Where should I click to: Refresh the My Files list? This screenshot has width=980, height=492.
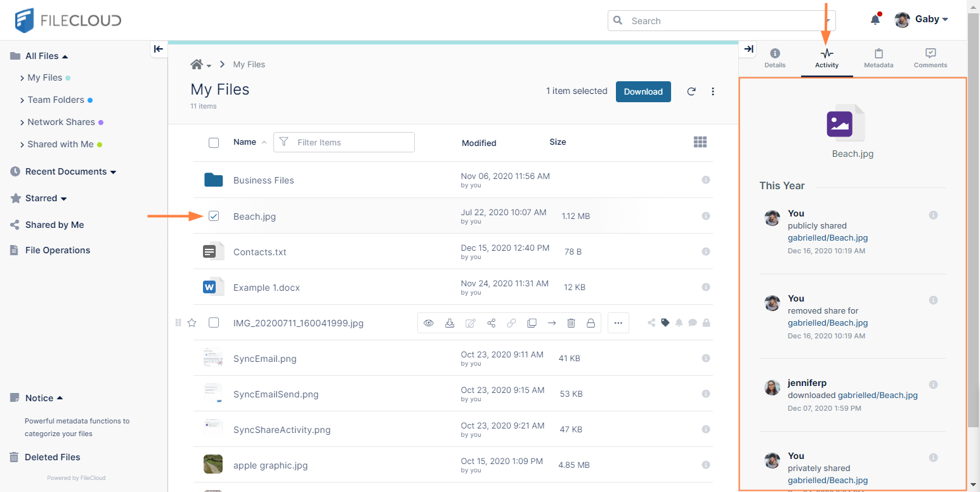(x=691, y=91)
